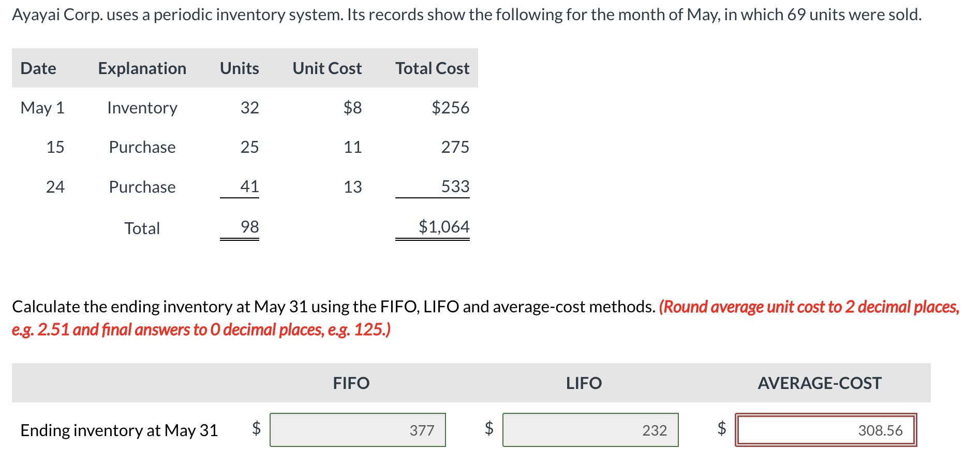This screenshot has width=980, height=462.
Task: Click the Ending inventory at May 31 label
Action: point(119,430)
